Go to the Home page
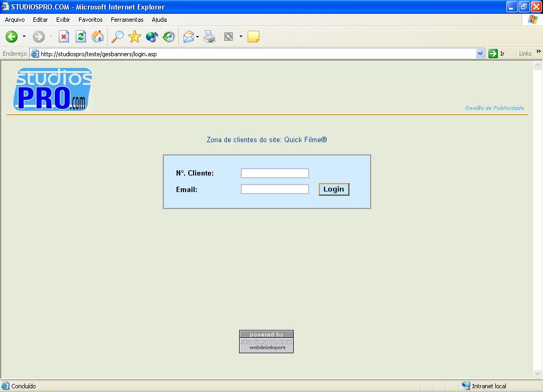Screen dimensions: 543x392 (x=98, y=37)
